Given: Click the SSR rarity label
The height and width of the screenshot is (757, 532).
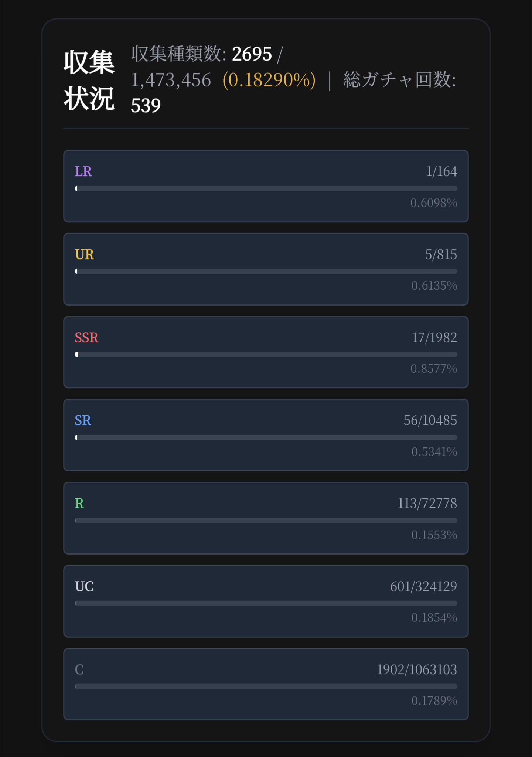Looking at the screenshot, I should tap(86, 338).
